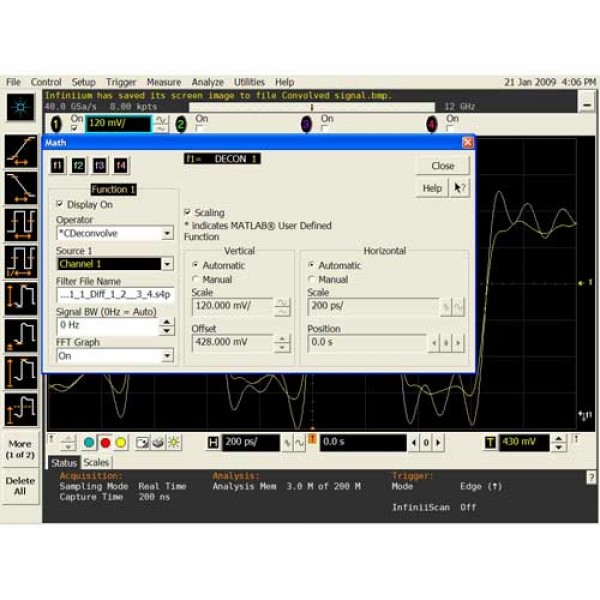Switch to the Scales tab
The image size is (600, 600).
click(x=96, y=463)
